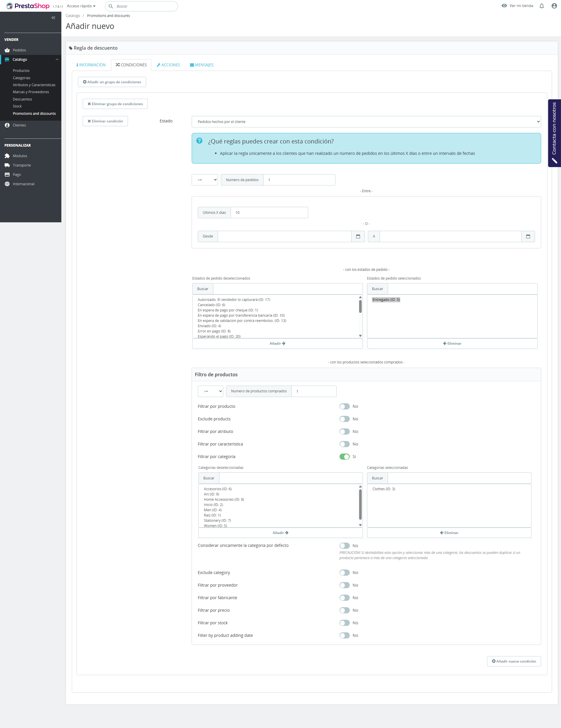
Task: Open the user profile icon
Action: point(554,6)
